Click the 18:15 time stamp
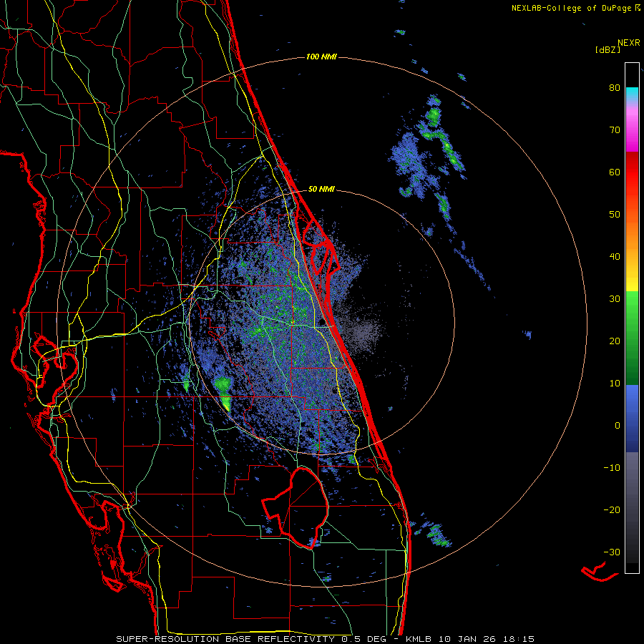The image size is (644, 644). click(517, 639)
